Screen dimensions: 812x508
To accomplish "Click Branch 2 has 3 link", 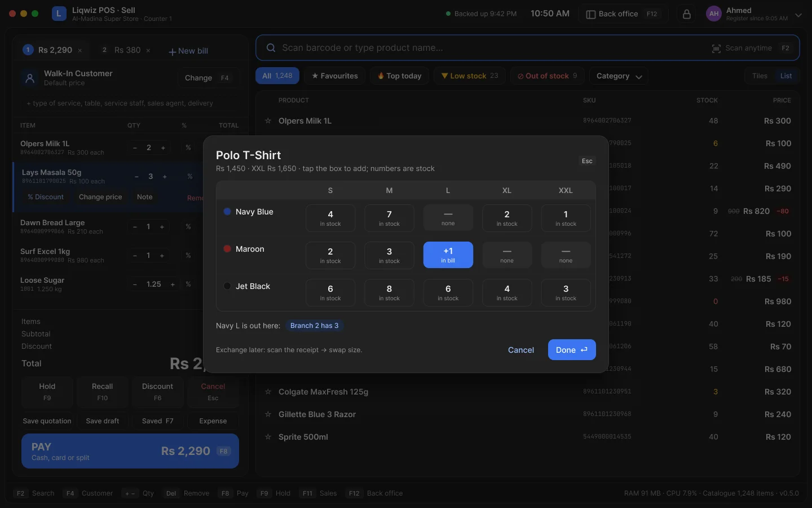I will [315, 326].
